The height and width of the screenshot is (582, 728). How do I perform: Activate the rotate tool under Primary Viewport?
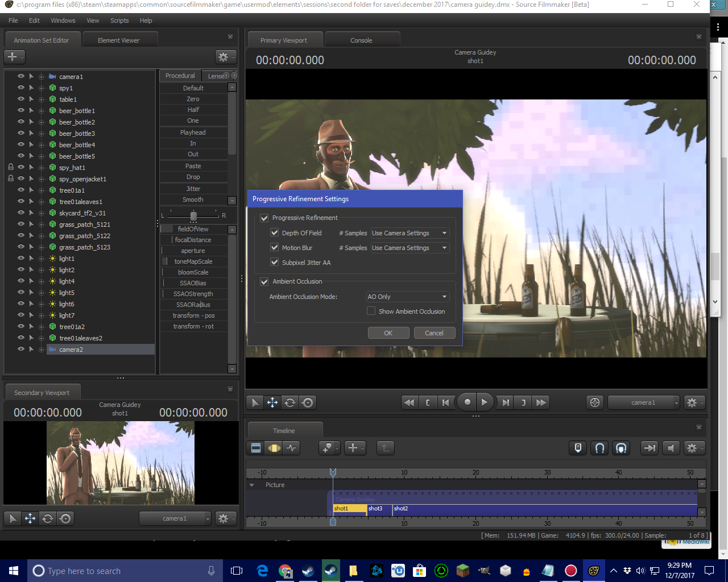pyautogui.click(x=290, y=402)
